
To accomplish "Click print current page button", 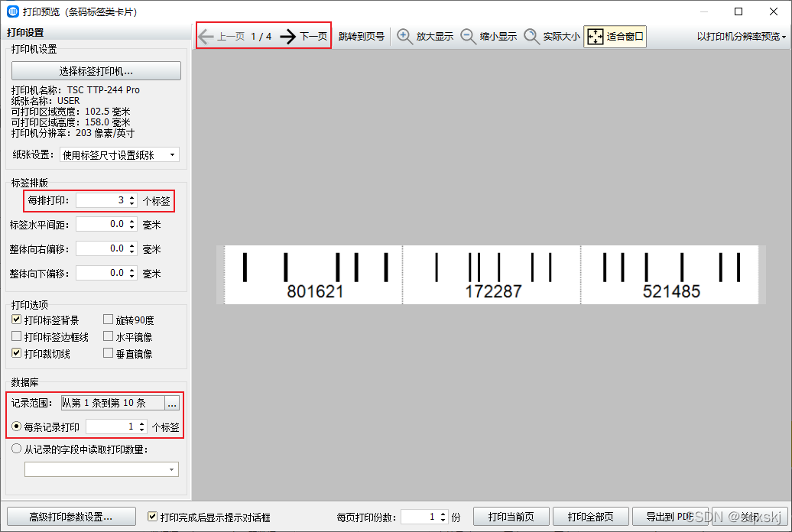I will (x=511, y=517).
